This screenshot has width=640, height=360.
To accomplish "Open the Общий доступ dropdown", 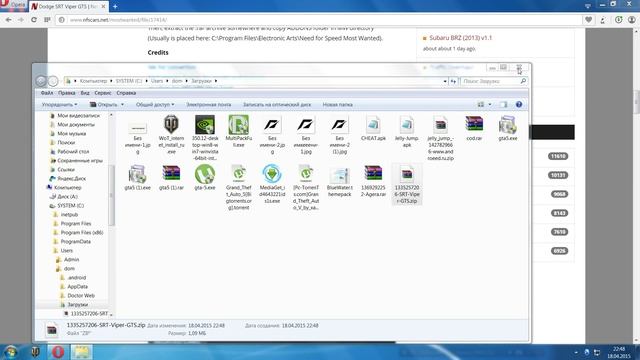I will [155, 105].
